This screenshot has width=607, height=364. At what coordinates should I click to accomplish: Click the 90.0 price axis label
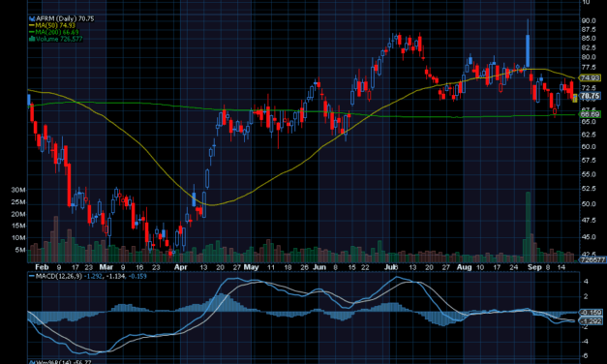[589, 20]
